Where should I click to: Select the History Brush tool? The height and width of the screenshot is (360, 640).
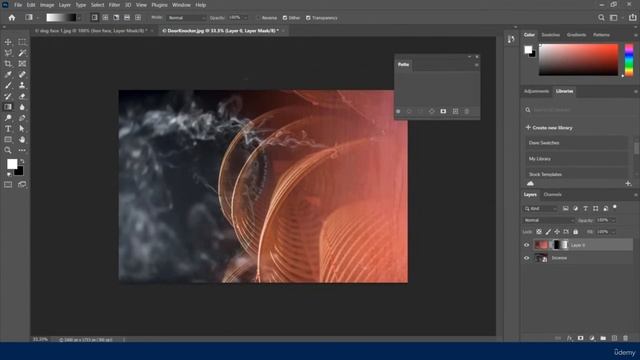[8, 96]
